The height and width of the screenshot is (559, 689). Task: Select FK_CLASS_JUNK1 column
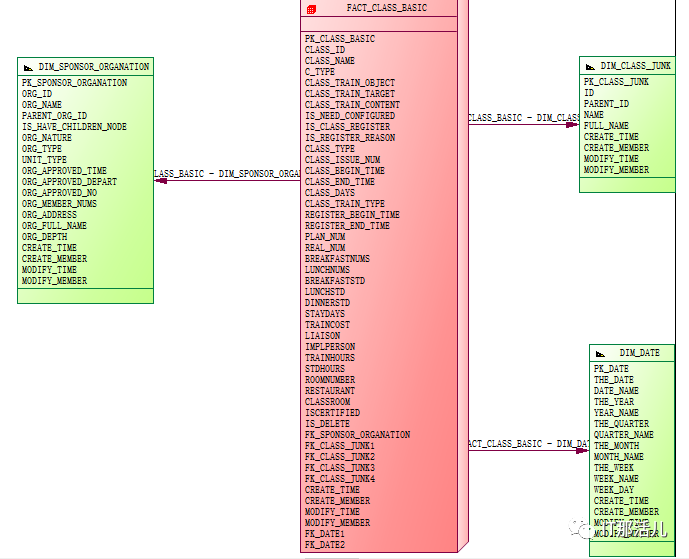click(x=340, y=446)
